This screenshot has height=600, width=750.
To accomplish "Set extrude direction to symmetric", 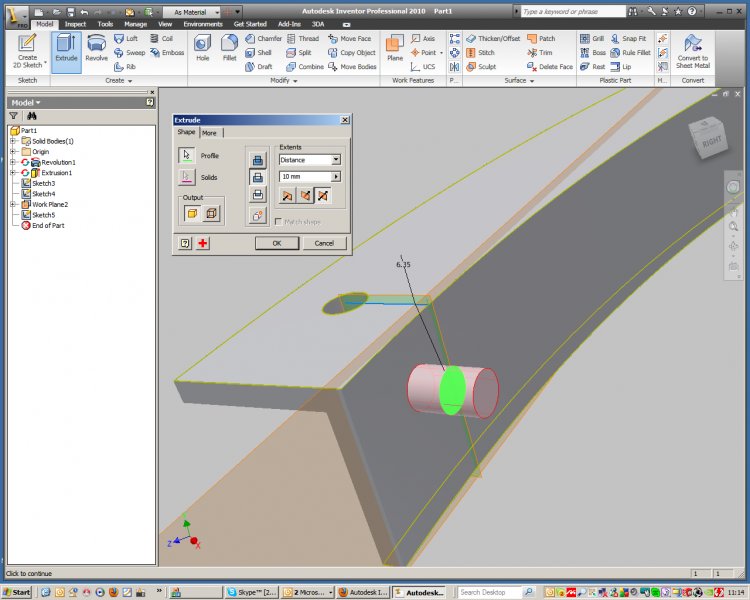I will point(323,196).
